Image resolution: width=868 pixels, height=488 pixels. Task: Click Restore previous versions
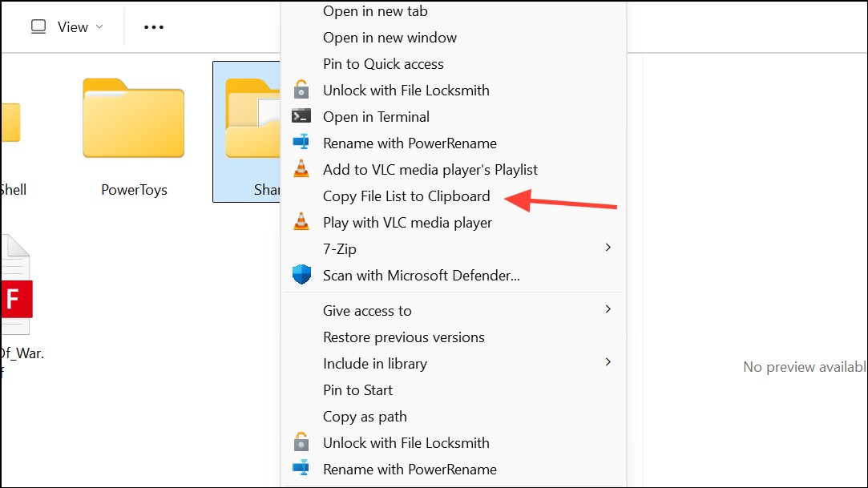click(403, 337)
